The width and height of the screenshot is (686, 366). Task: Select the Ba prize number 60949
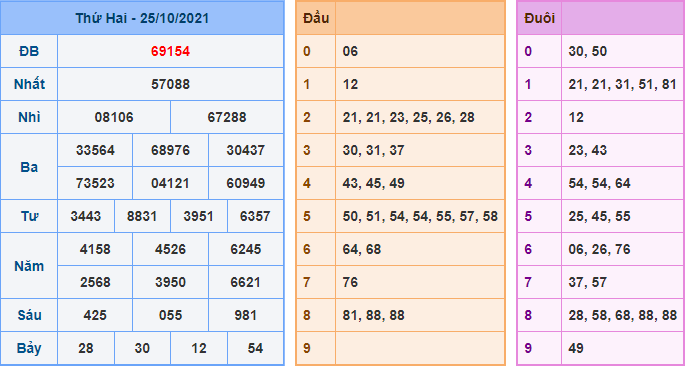tap(246, 183)
